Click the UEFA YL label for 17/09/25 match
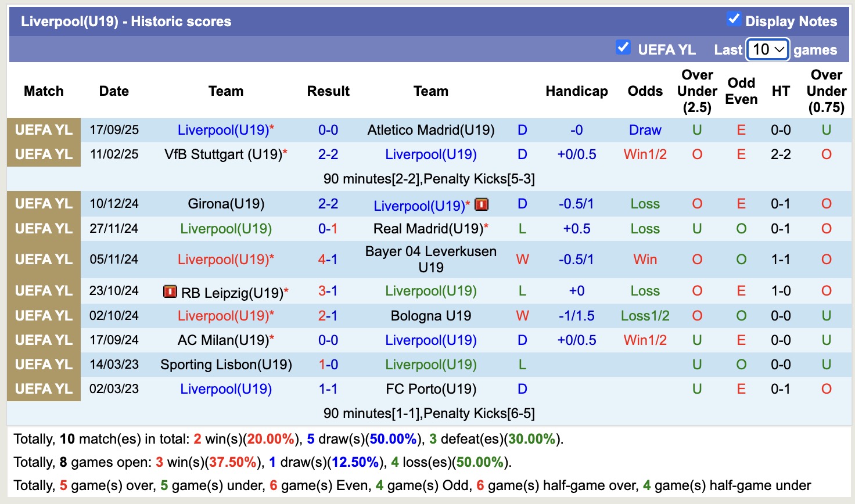The width and height of the screenshot is (855, 504). (x=44, y=130)
